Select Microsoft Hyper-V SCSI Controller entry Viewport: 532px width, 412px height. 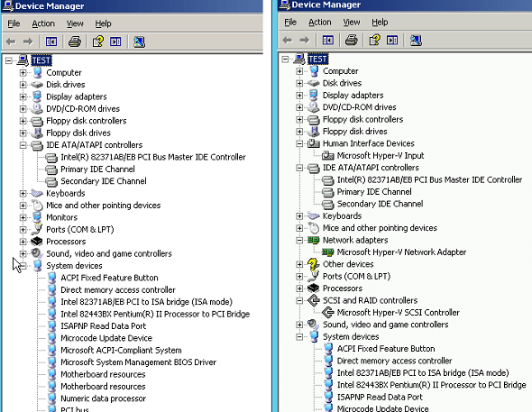398,312
